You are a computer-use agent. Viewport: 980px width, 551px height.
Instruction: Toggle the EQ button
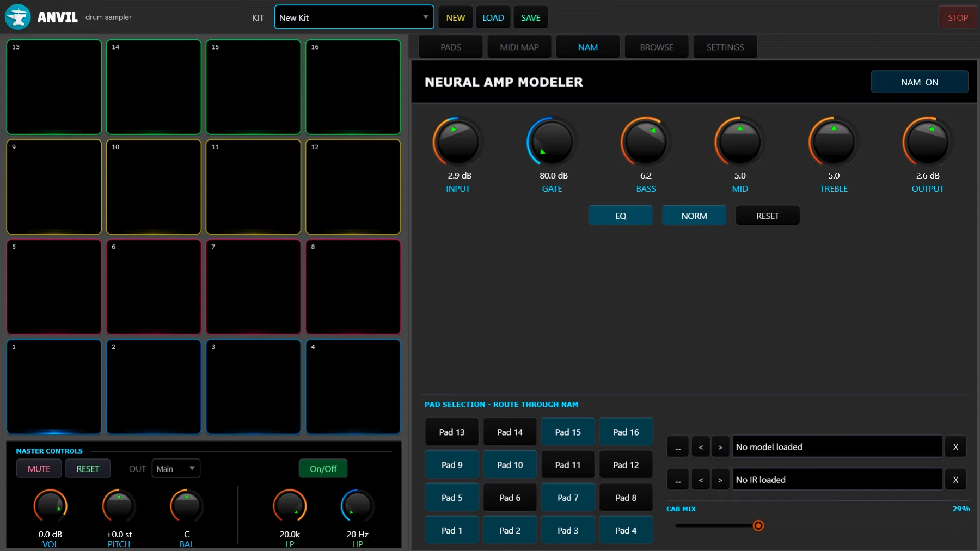click(621, 216)
